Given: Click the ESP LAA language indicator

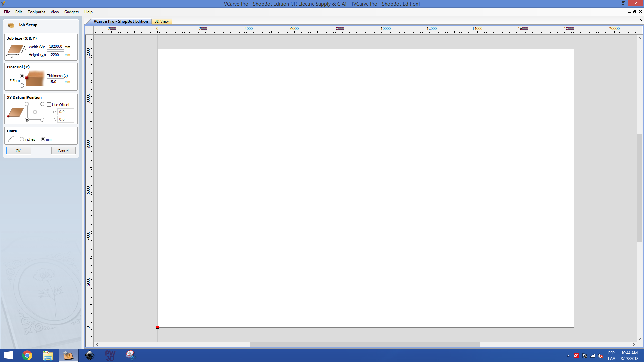Looking at the screenshot, I should (612, 356).
